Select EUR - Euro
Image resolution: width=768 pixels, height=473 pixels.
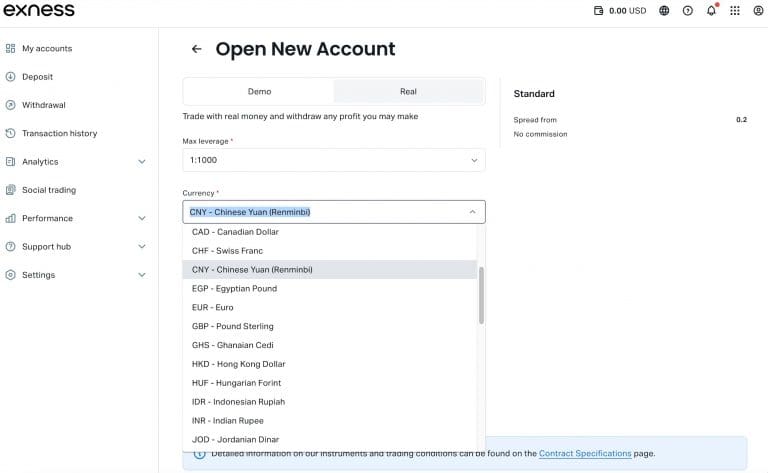coord(330,307)
